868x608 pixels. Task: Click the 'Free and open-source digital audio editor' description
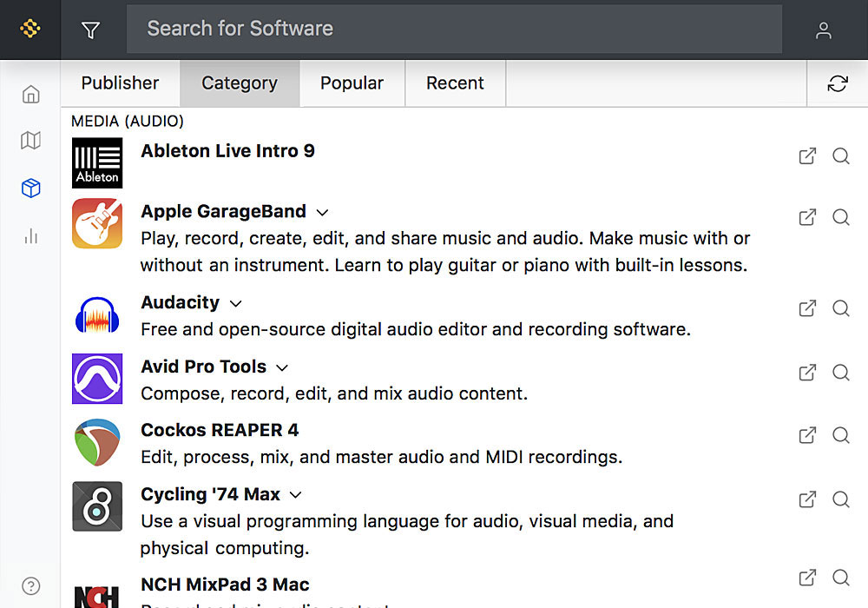pos(416,330)
